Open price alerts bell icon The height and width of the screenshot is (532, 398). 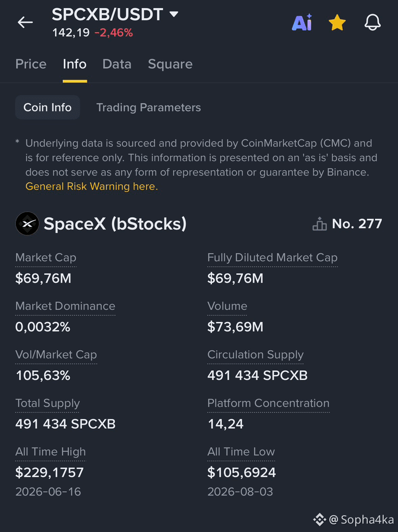(373, 23)
